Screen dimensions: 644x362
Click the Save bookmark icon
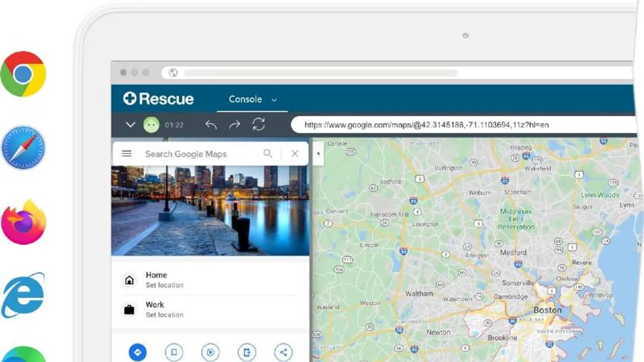(174, 352)
